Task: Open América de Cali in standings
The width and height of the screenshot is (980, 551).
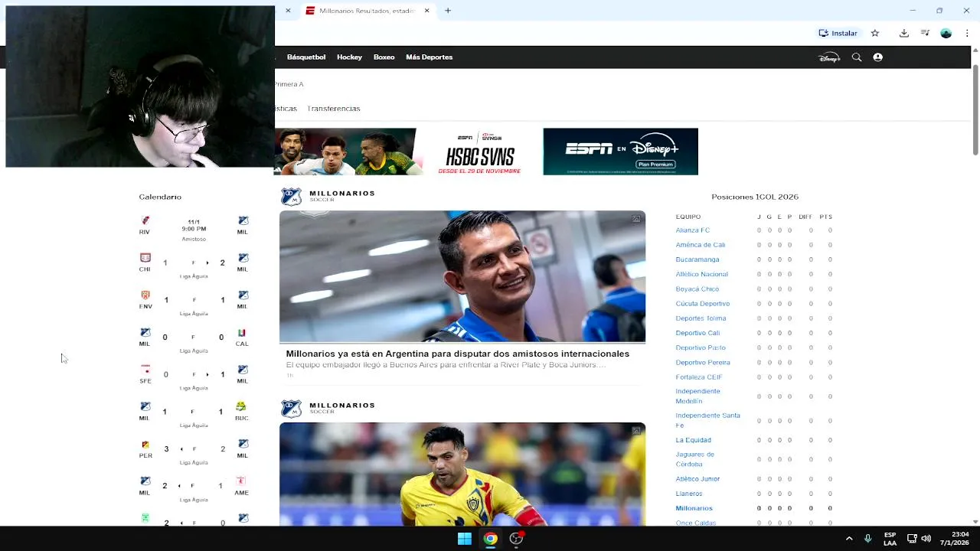Action: click(x=701, y=245)
